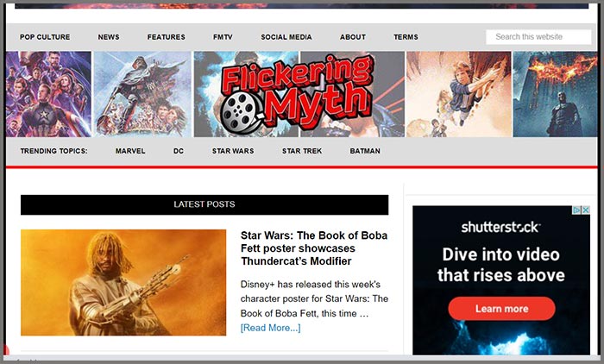Viewport: 604px width, 364px height.
Task: Click the Trending Topics label
Action: click(53, 151)
